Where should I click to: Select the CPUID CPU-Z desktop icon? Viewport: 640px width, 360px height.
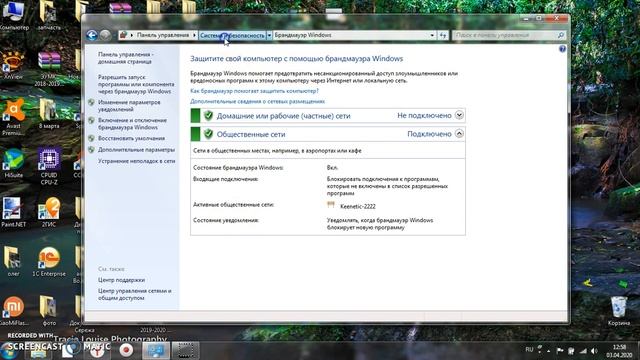pyautogui.click(x=49, y=166)
